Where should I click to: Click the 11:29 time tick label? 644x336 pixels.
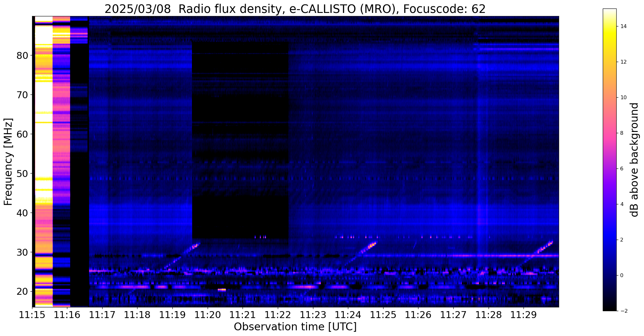[524, 315]
